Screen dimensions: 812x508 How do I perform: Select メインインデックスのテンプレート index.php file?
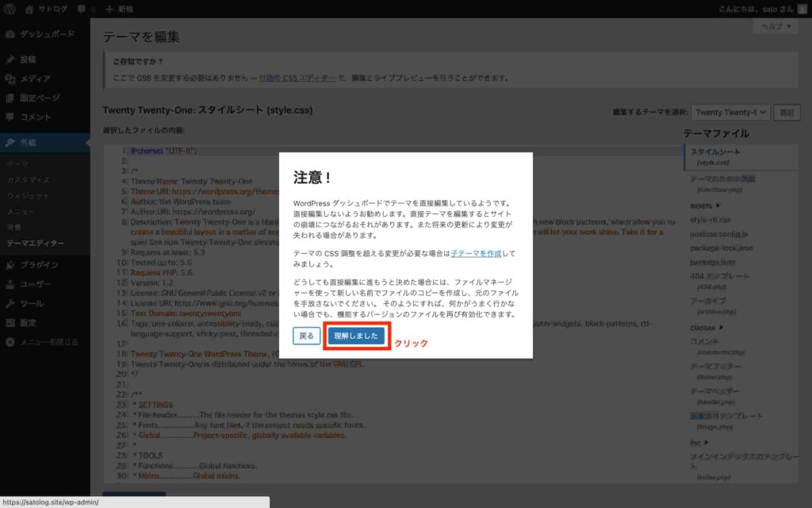coord(744,467)
